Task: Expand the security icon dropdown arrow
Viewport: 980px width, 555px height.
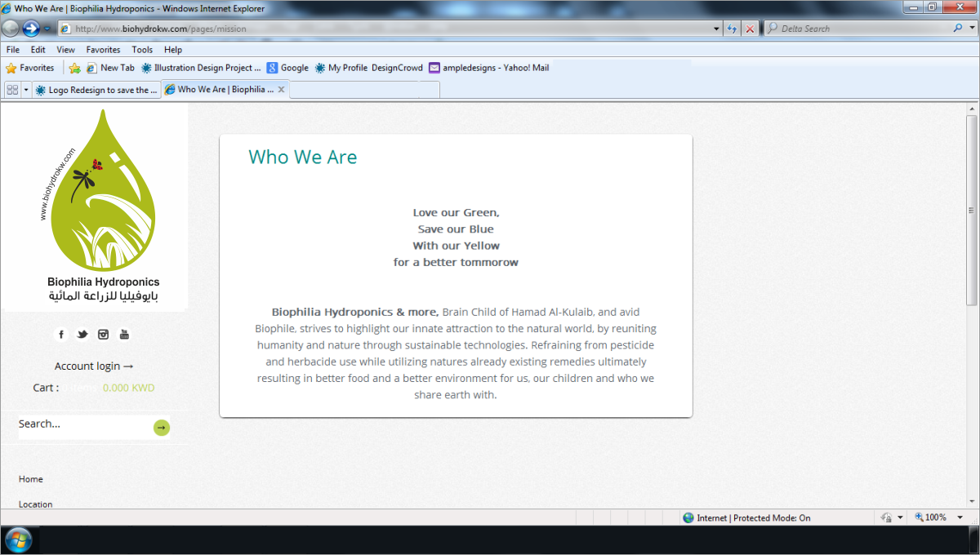Action: coord(900,517)
